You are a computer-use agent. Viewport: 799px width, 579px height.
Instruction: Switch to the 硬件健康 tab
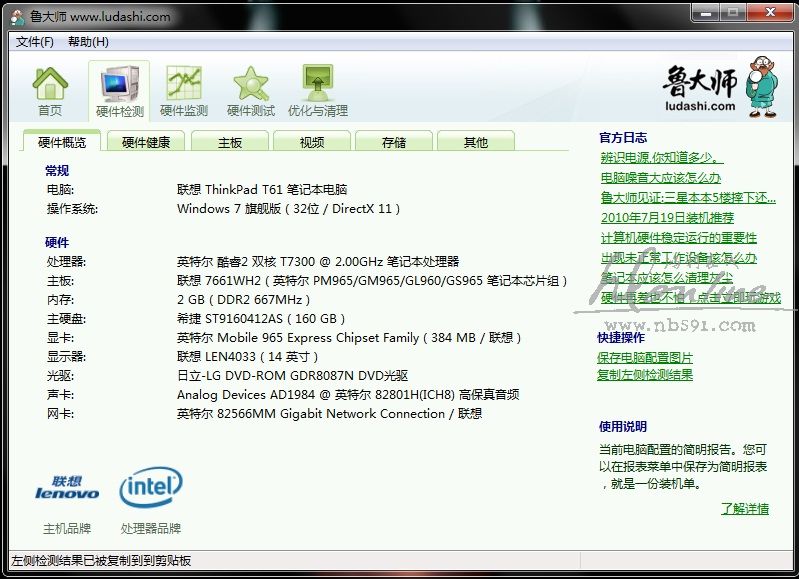[146, 142]
